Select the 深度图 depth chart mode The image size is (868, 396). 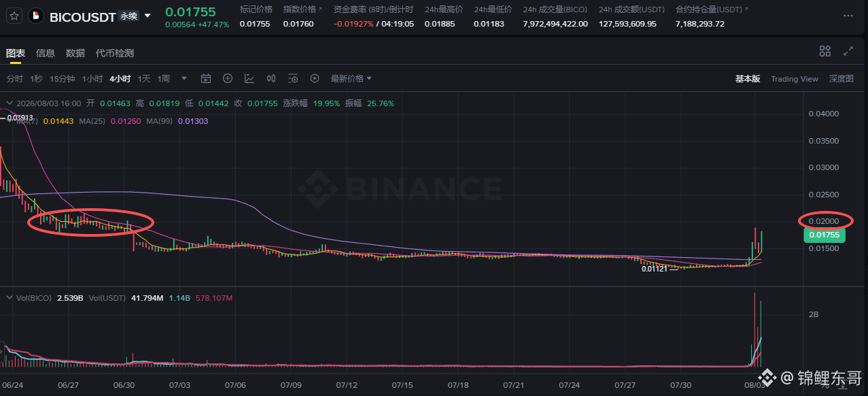pyautogui.click(x=841, y=79)
